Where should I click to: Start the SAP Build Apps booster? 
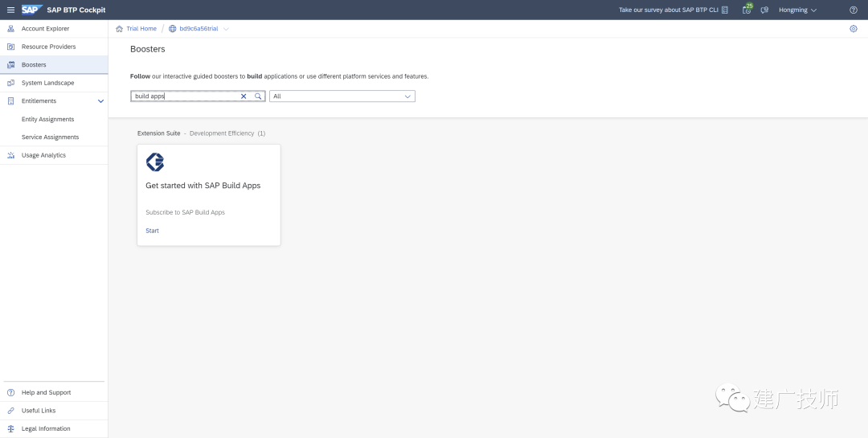[x=152, y=231]
